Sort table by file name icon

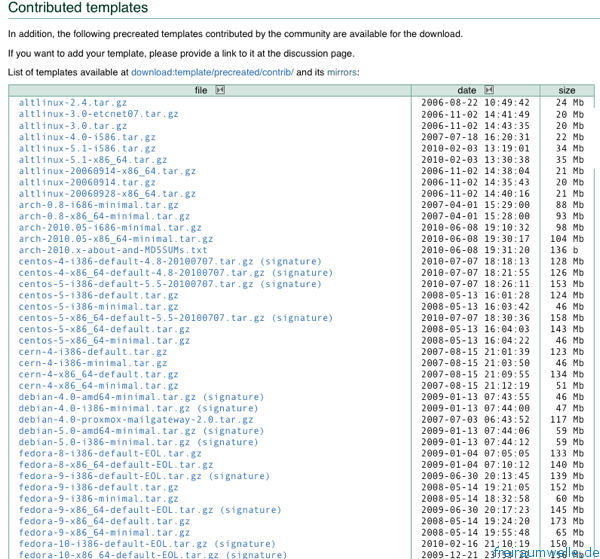pos(220,90)
